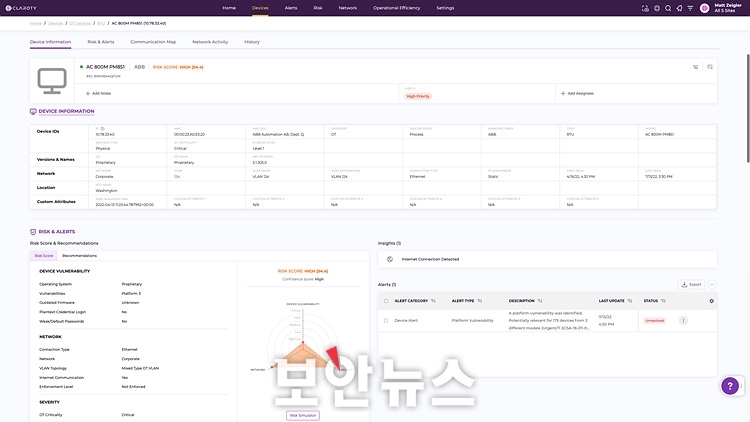Follow the Devices breadcrumb link
Image resolution: width=750 pixels, height=422 pixels.
(55, 23)
